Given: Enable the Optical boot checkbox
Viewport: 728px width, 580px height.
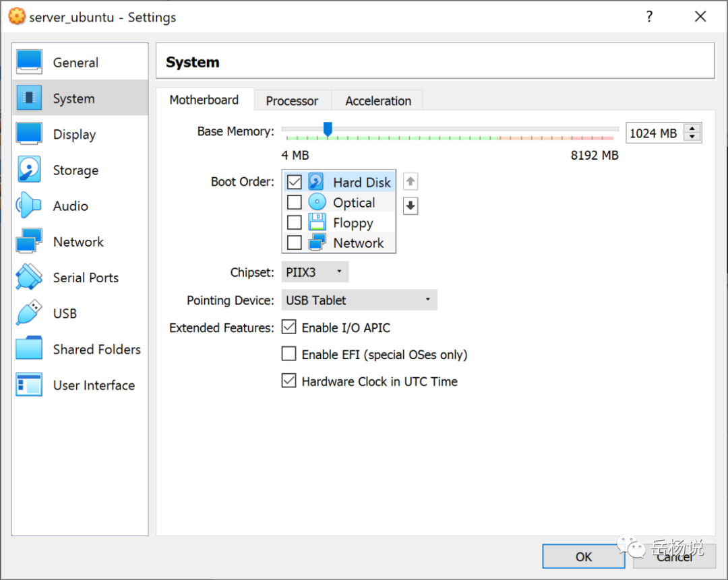Looking at the screenshot, I should (295, 203).
